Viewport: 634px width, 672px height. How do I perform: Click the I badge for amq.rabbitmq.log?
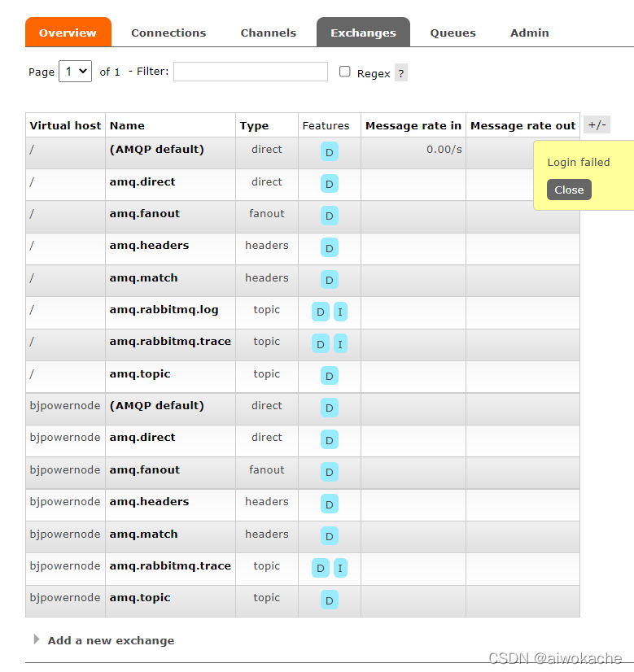(340, 312)
